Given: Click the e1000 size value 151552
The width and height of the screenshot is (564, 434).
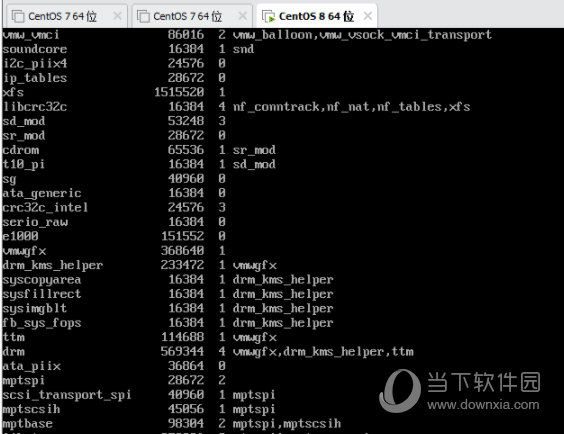Looking at the screenshot, I should point(183,236).
